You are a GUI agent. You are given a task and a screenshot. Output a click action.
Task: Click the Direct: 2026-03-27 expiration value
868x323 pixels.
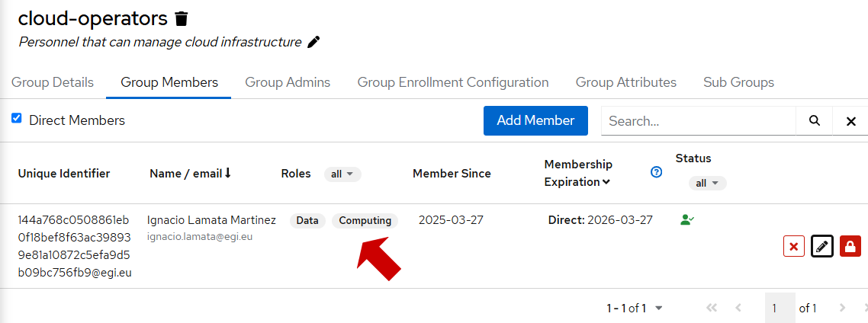pyautogui.click(x=600, y=220)
